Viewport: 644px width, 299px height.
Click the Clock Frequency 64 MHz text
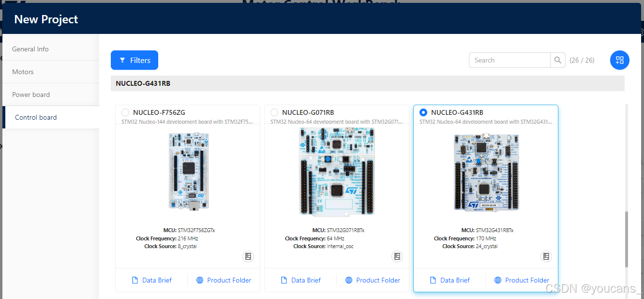(315, 238)
